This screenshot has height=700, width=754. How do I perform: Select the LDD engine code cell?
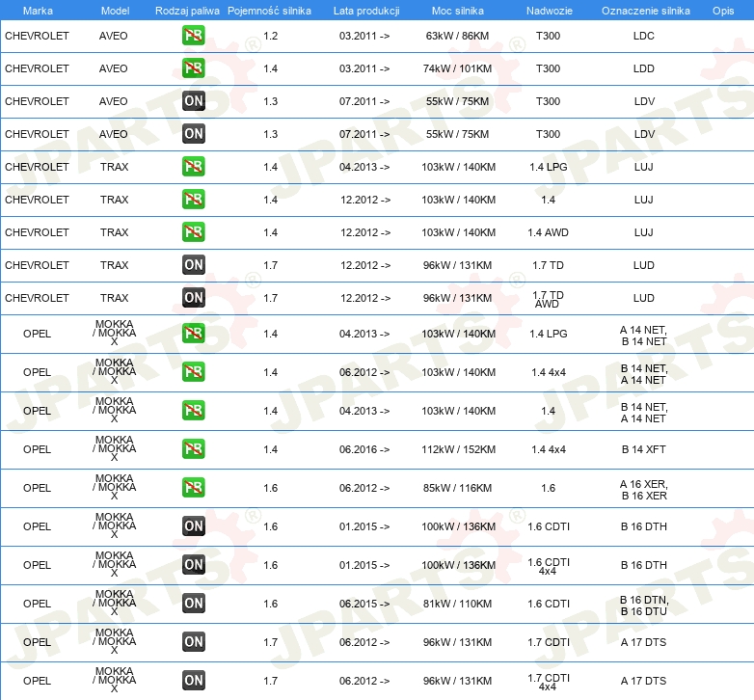coord(644,68)
